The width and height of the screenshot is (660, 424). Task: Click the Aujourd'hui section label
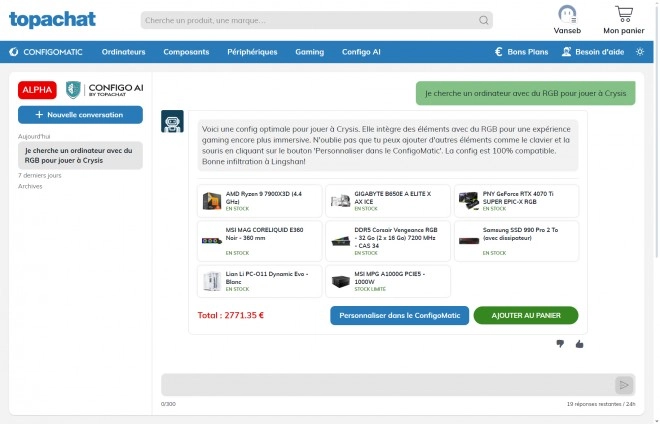(34, 136)
